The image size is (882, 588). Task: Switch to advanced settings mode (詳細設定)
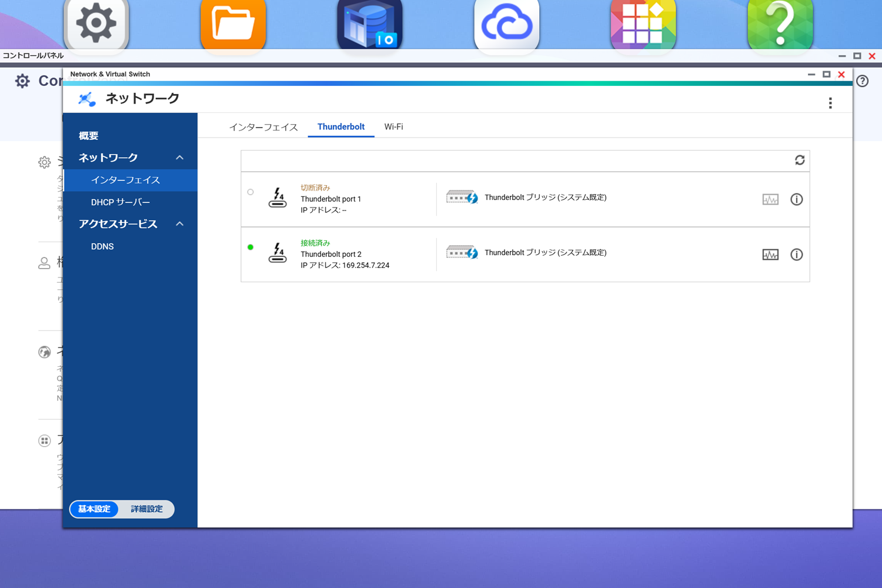[146, 509]
